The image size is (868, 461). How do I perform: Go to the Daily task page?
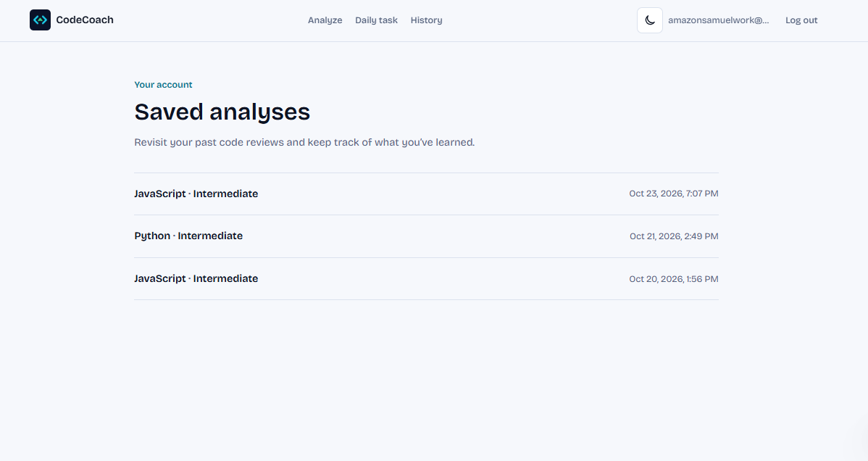pyautogui.click(x=377, y=20)
